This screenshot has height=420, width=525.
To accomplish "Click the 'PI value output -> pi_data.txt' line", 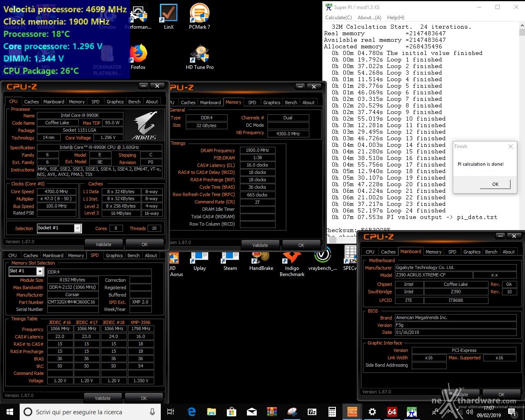I will (414, 217).
